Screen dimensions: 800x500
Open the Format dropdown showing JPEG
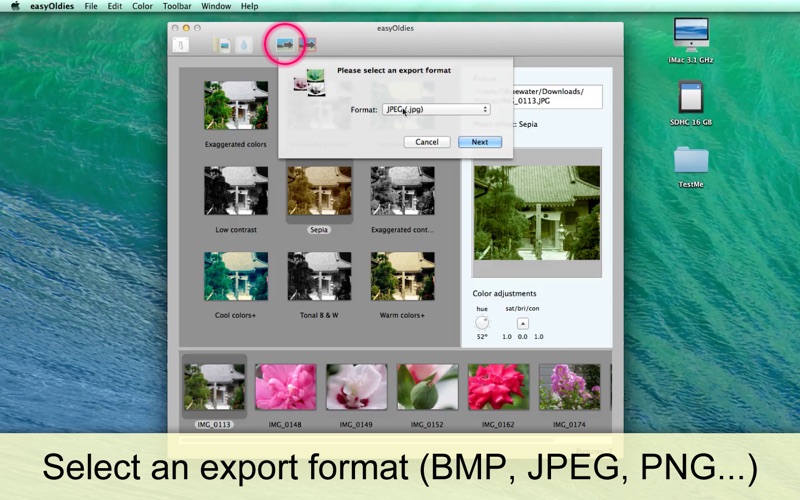(x=436, y=109)
